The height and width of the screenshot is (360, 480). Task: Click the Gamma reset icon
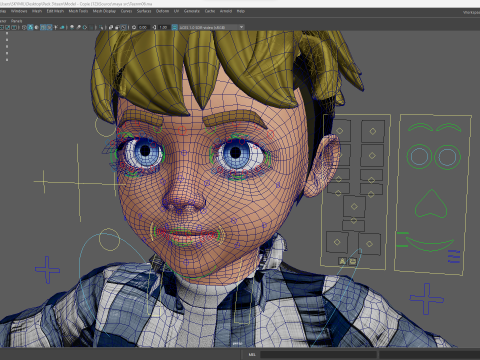pos(154,27)
